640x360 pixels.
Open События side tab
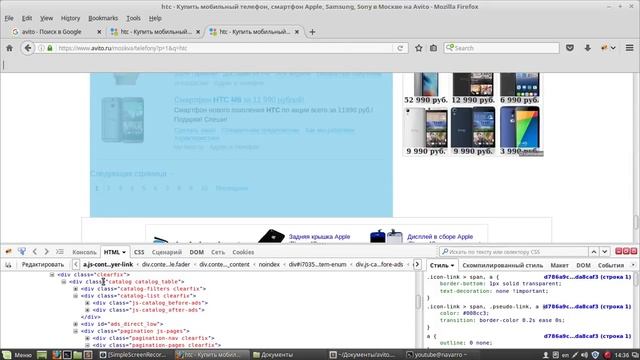(611, 265)
